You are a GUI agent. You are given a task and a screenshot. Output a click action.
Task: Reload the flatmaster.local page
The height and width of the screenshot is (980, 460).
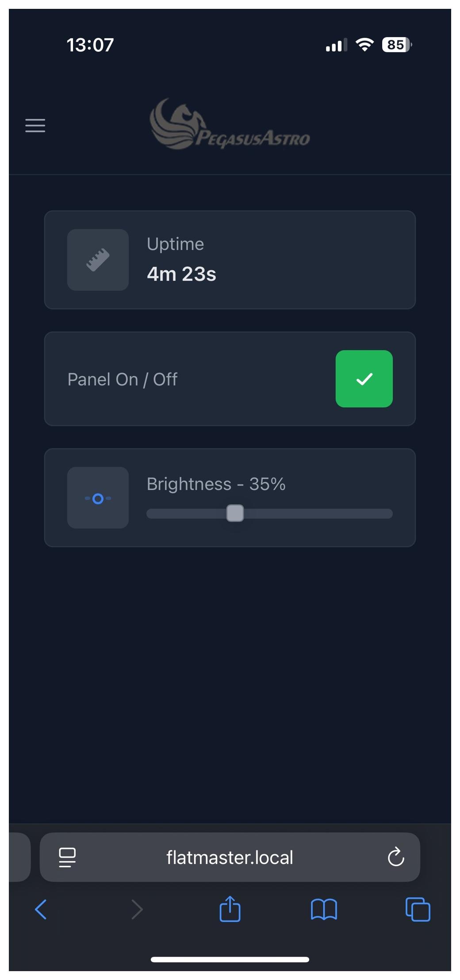[x=396, y=857]
